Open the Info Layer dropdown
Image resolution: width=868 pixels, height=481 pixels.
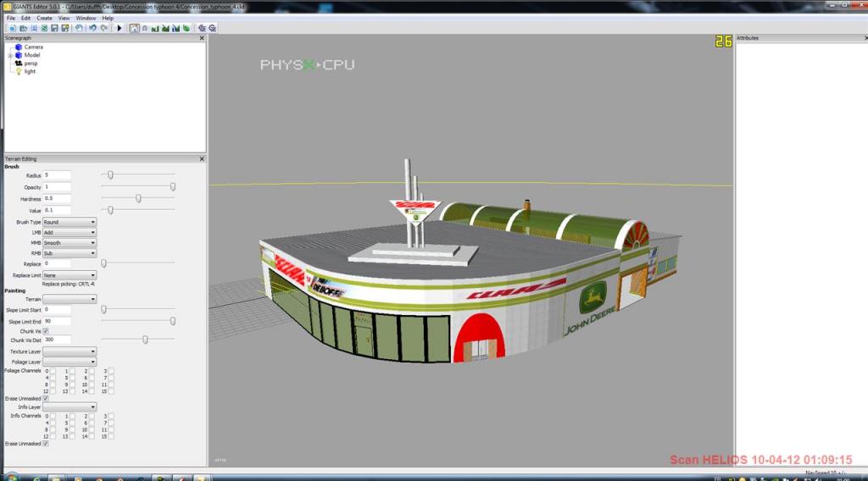tap(70, 407)
